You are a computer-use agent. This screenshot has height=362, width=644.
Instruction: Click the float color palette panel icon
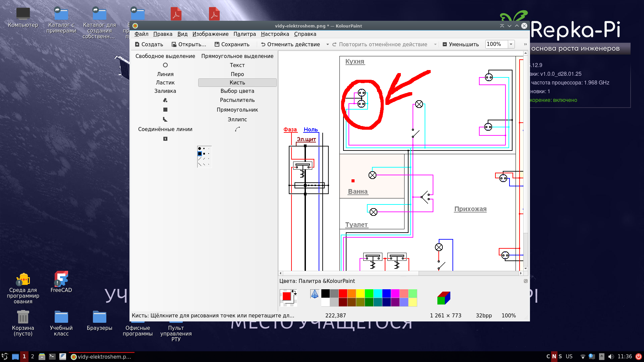click(526, 281)
